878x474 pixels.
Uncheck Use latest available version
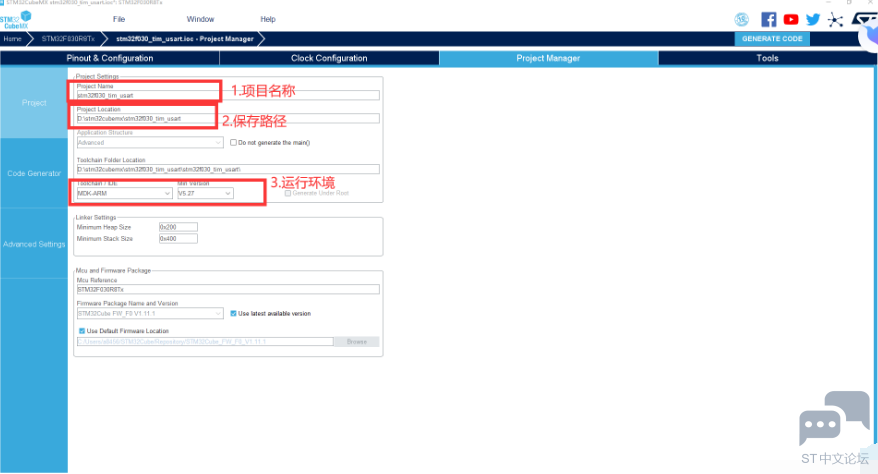click(x=233, y=313)
